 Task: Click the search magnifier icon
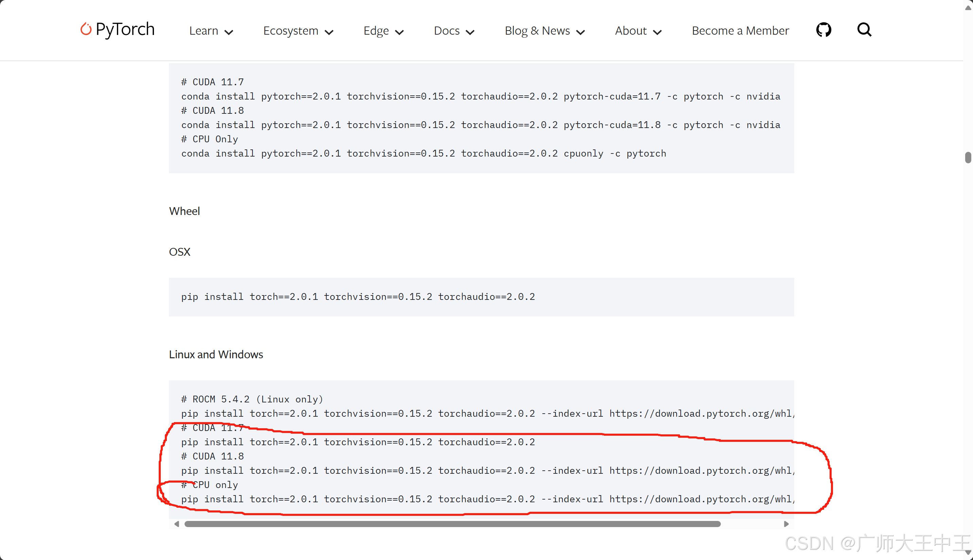(864, 30)
